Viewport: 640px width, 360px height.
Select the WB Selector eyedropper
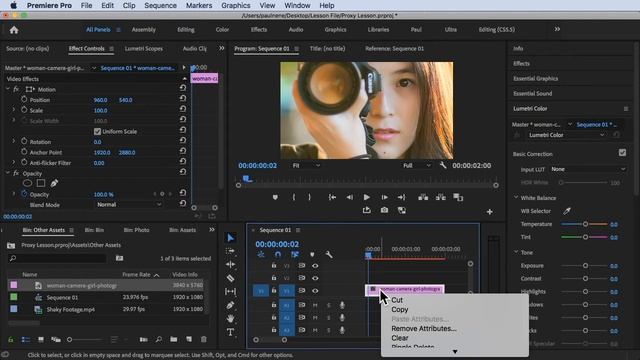pyautogui.click(x=567, y=211)
